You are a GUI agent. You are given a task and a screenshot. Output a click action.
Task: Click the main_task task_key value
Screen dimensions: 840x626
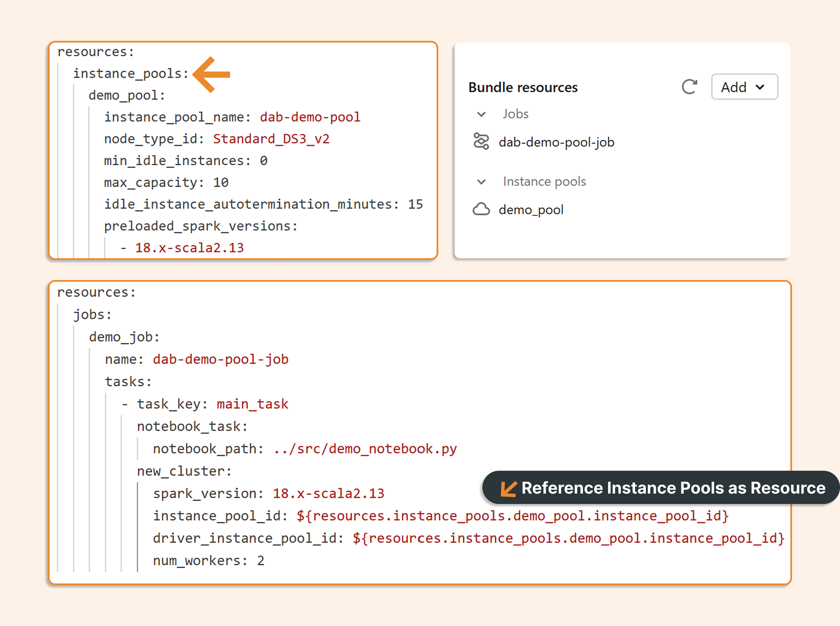point(252,404)
